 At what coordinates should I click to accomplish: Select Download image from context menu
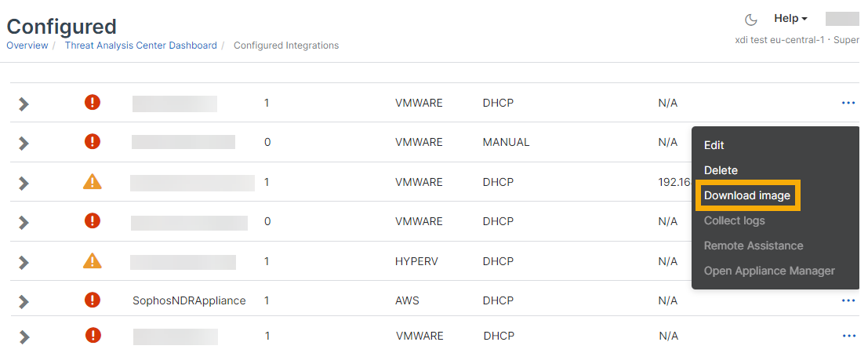pos(747,195)
